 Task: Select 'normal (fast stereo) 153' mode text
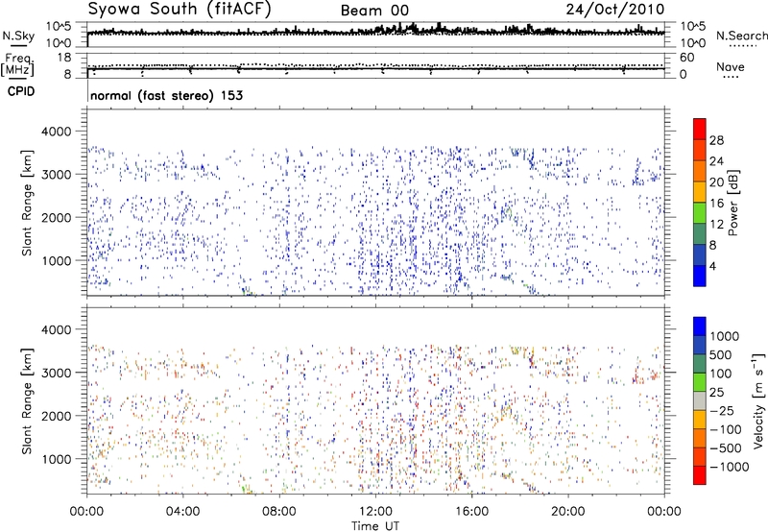[166, 95]
